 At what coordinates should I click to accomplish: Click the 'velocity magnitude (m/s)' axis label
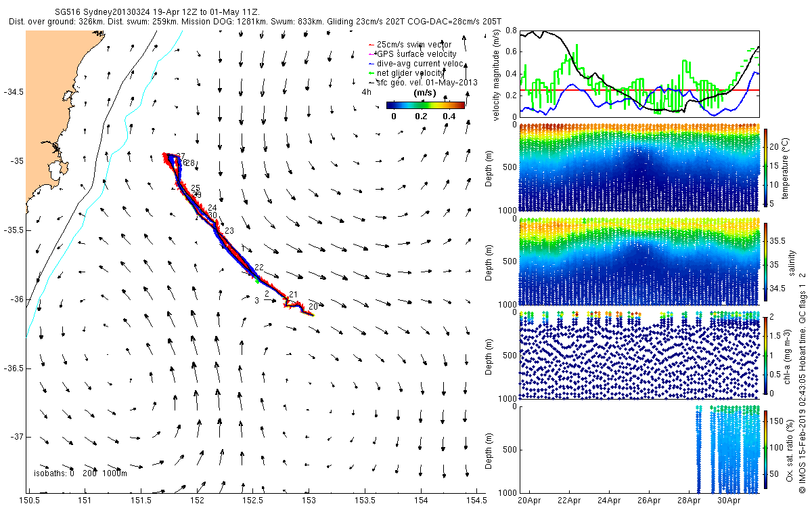(x=497, y=74)
